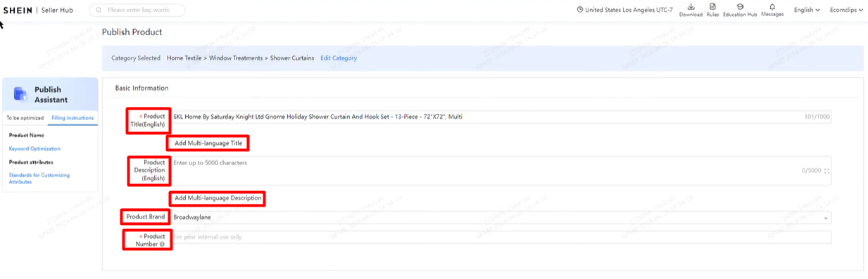Click Add Multi-language Description button
The image size is (868, 279).
pos(218,198)
